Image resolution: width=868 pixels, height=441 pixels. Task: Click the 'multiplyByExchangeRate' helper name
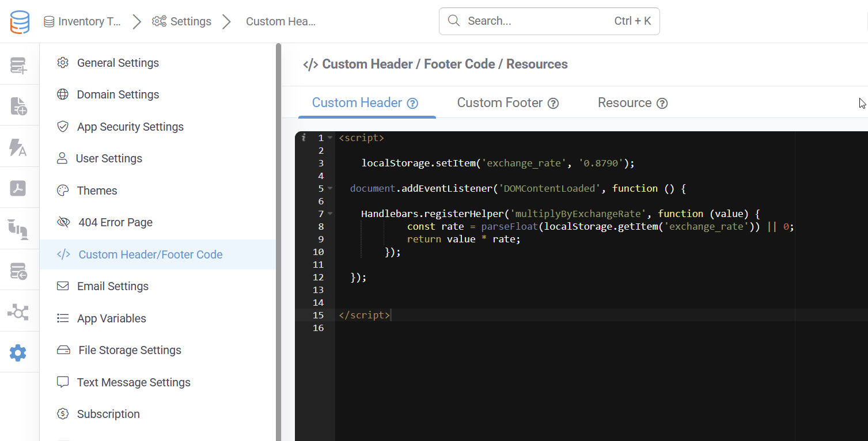pos(578,214)
